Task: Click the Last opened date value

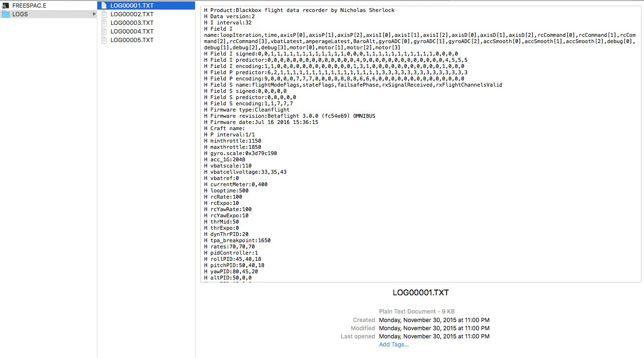Action: point(434,336)
